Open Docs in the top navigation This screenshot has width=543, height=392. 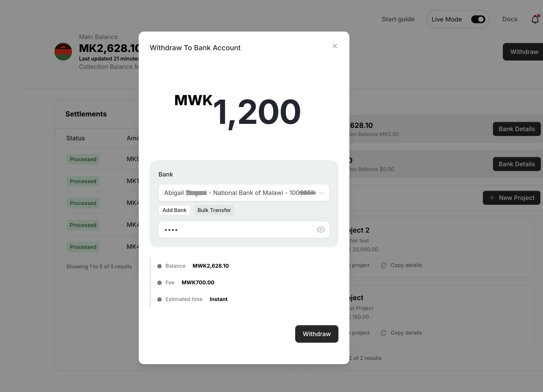pyautogui.click(x=510, y=19)
